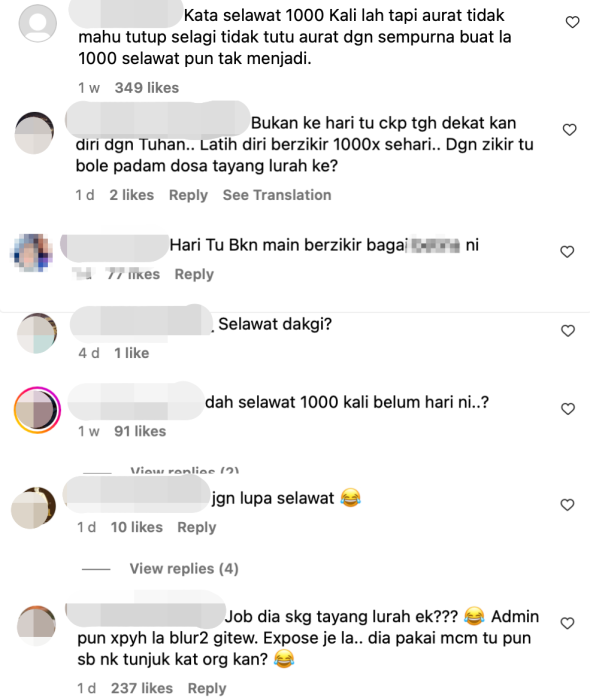
Task: Reply to the 'Job dia skg' comment
Action: pos(207,688)
